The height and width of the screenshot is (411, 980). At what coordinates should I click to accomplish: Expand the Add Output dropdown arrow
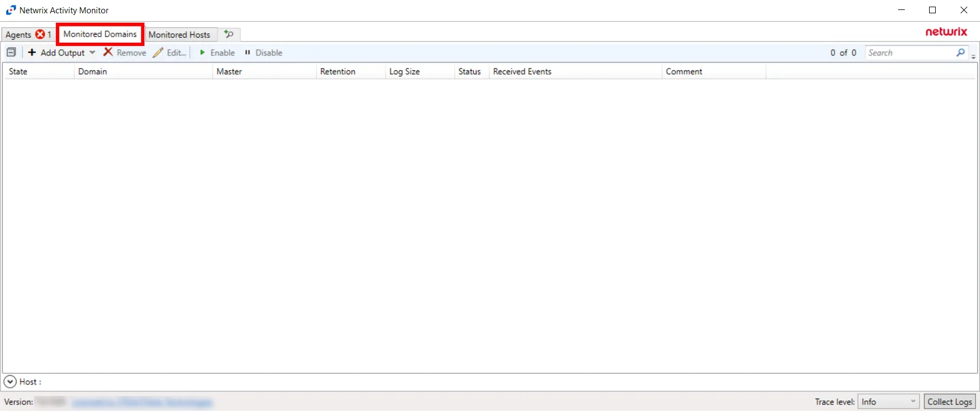pos(92,53)
